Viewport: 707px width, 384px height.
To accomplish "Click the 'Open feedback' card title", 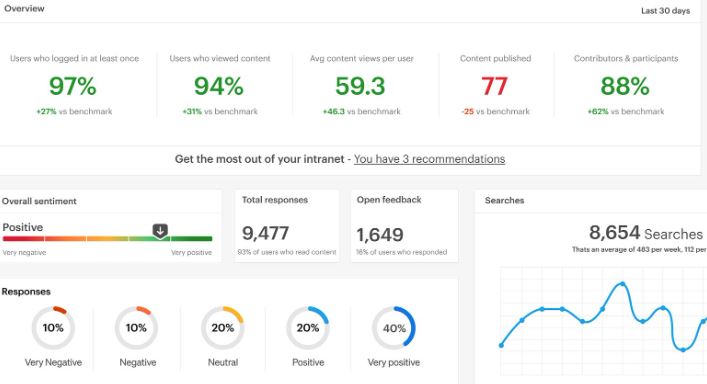I will click(389, 200).
